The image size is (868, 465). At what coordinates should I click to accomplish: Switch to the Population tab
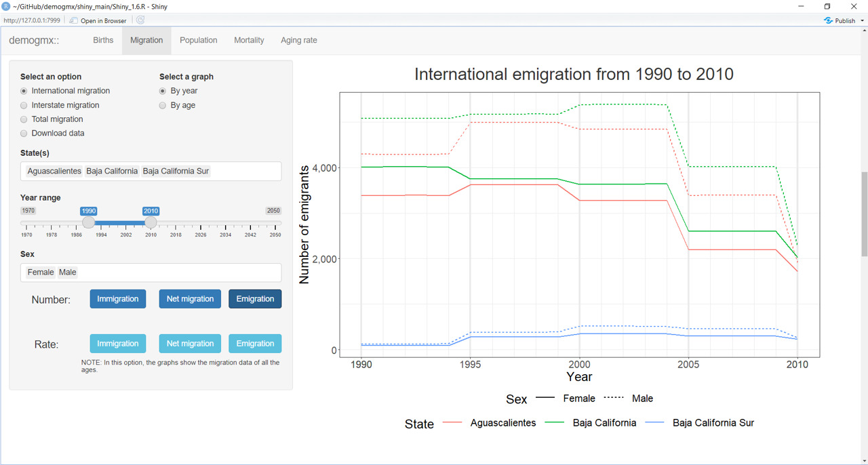click(x=198, y=41)
